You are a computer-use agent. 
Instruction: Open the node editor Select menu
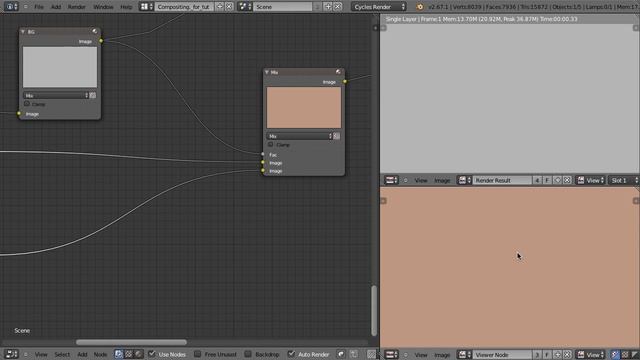pyautogui.click(x=62, y=355)
